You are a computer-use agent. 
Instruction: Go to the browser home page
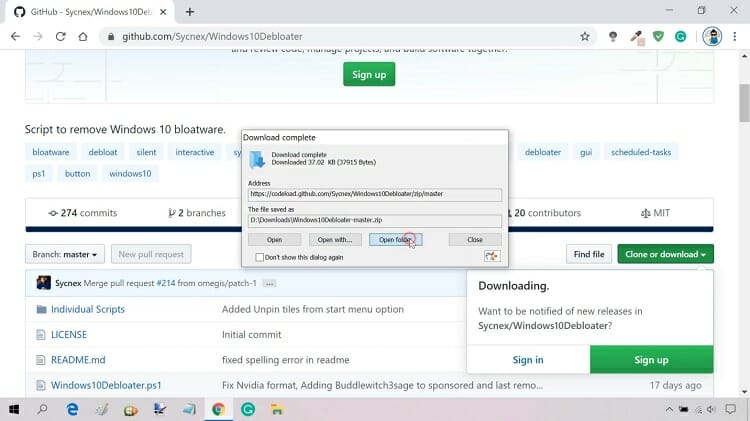83,36
